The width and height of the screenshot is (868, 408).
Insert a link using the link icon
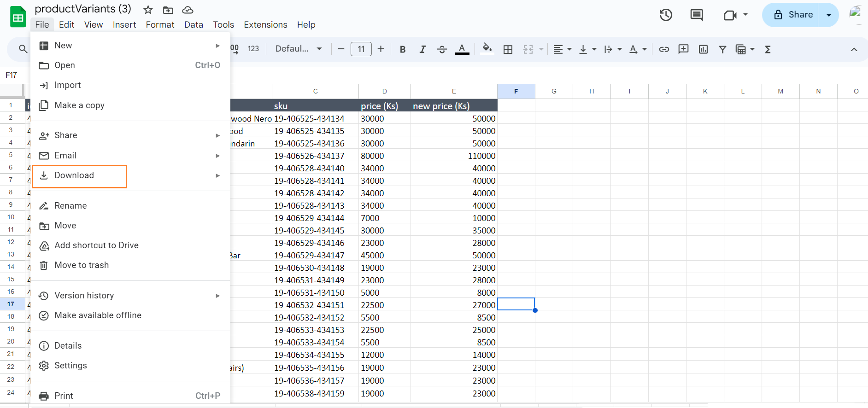coord(664,49)
